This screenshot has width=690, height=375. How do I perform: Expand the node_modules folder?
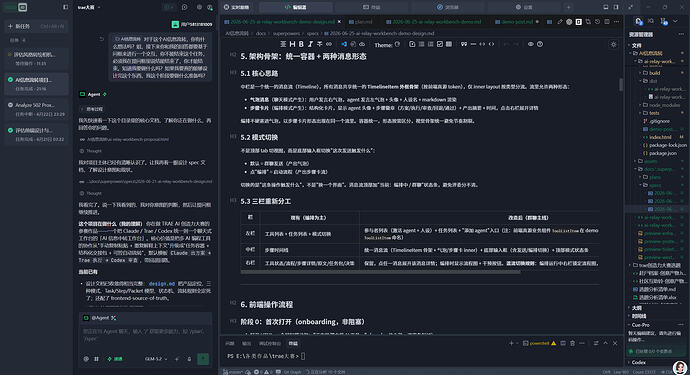pos(661,105)
